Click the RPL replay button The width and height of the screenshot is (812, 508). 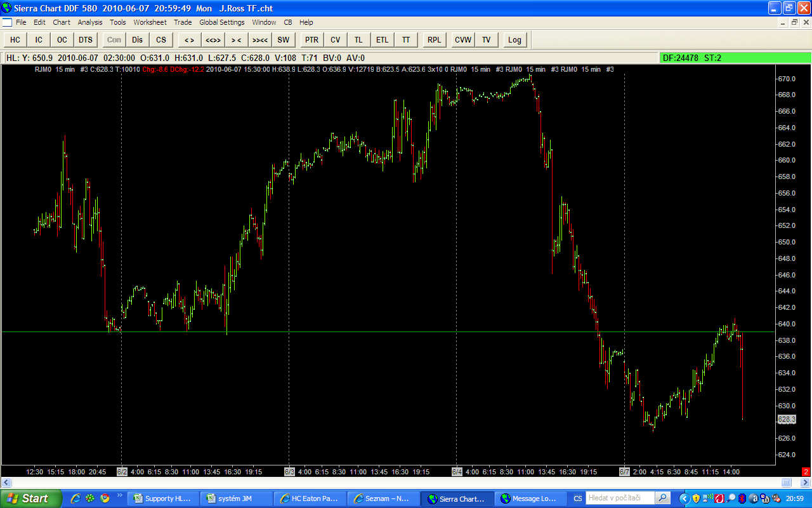tap(434, 39)
